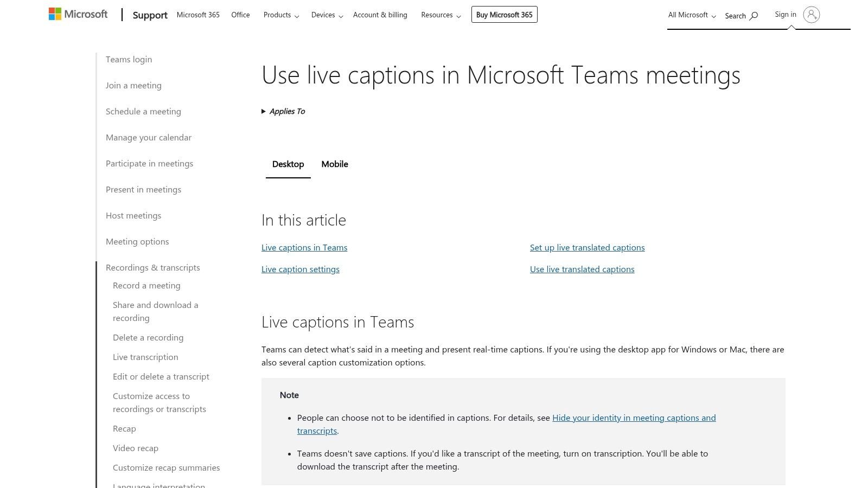Viewport: 868px width, 488px height.
Task: Open Office in top navigation
Action: 240,15
